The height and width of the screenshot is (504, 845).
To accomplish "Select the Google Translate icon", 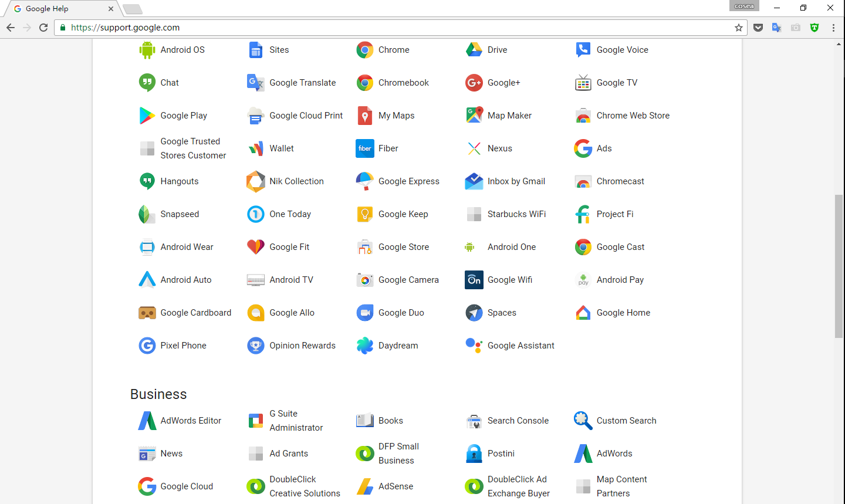I will 256,83.
